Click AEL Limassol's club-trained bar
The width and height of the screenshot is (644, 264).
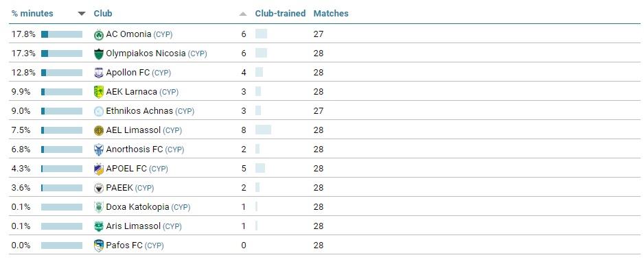point(263,130)
